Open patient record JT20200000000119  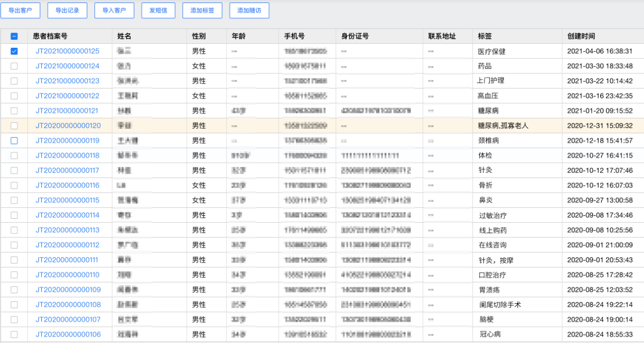[x=67, y=141]
